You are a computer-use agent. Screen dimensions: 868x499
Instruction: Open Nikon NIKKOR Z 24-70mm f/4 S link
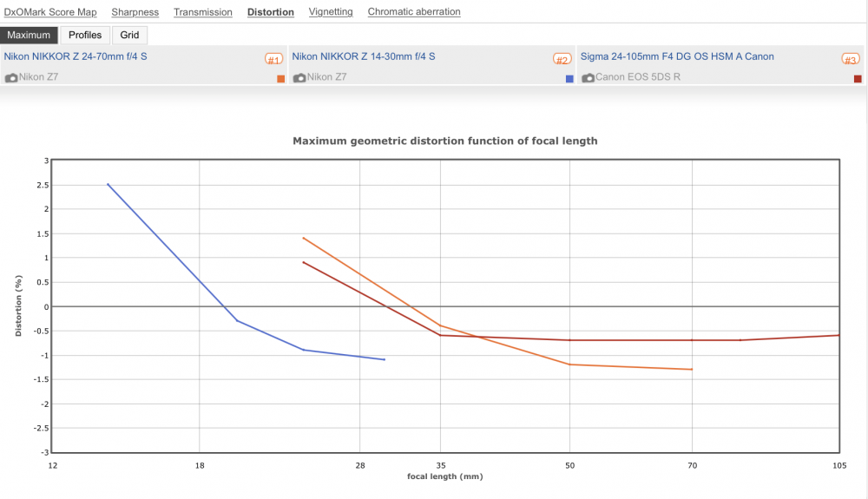click(x=76, y=56)
